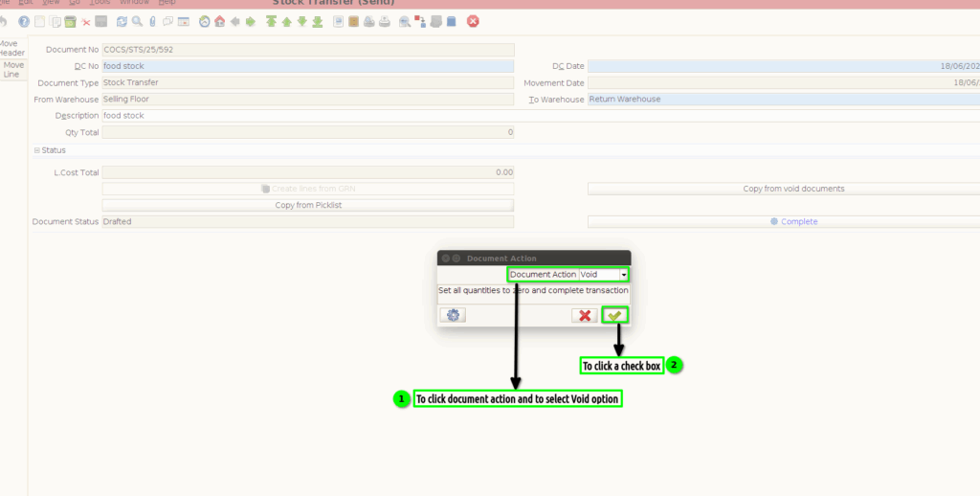Click the Print Preview icon
980x496 pixels.
pyautogui.click(x=368, y=22)
